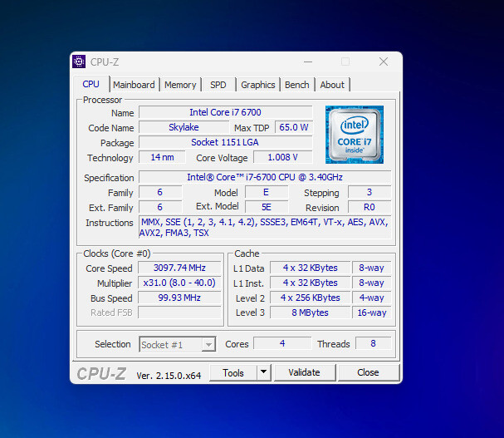Switch to the Mainboard tab
Image resolution: width=504 pixels, height=438 pixels.
pos(134,85)
